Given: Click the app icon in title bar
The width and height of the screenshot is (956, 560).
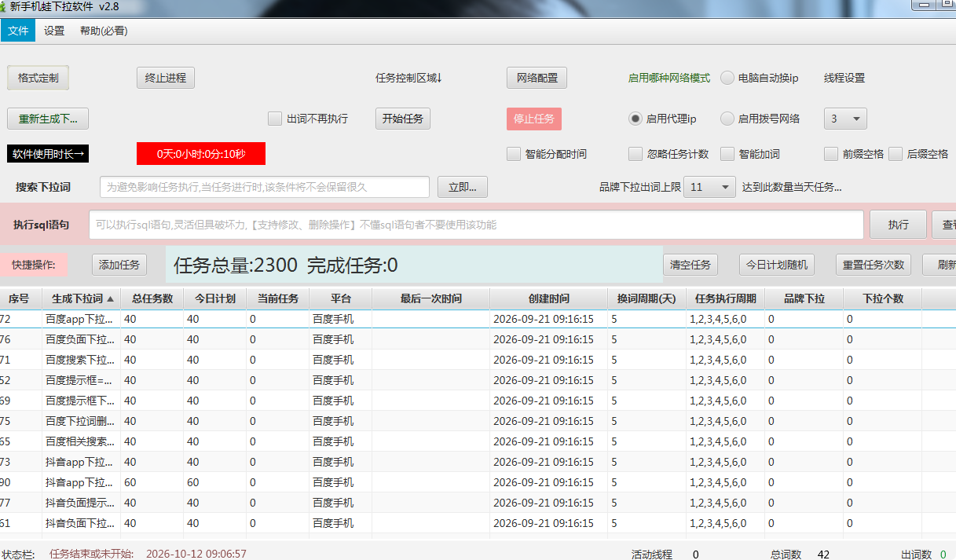Looking at the screenshot, I should click(x=4, y=6).
